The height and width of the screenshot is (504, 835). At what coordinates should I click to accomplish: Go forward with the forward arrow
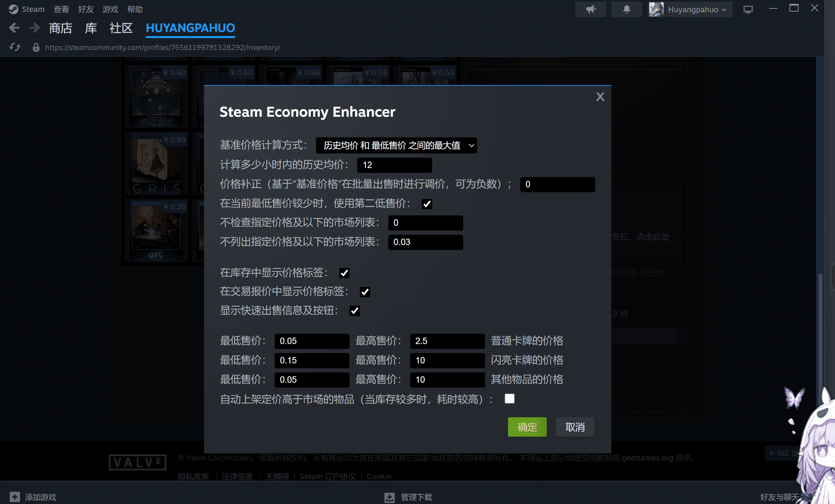[x=35, y=28]
